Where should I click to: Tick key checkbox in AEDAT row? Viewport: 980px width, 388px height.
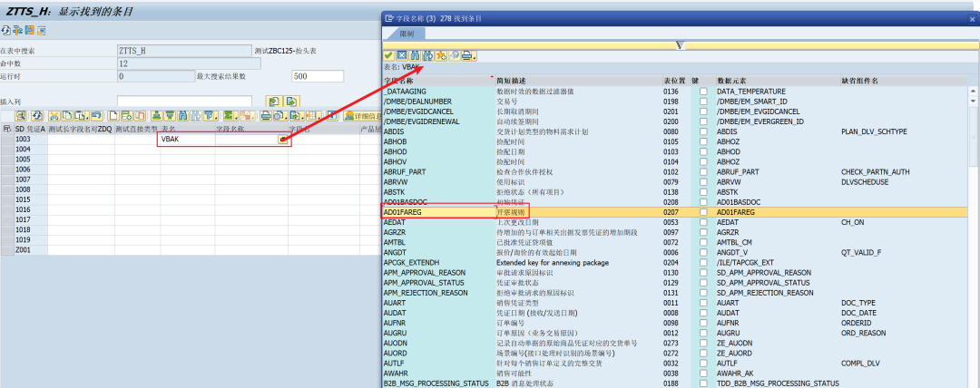tap(703, 222)
